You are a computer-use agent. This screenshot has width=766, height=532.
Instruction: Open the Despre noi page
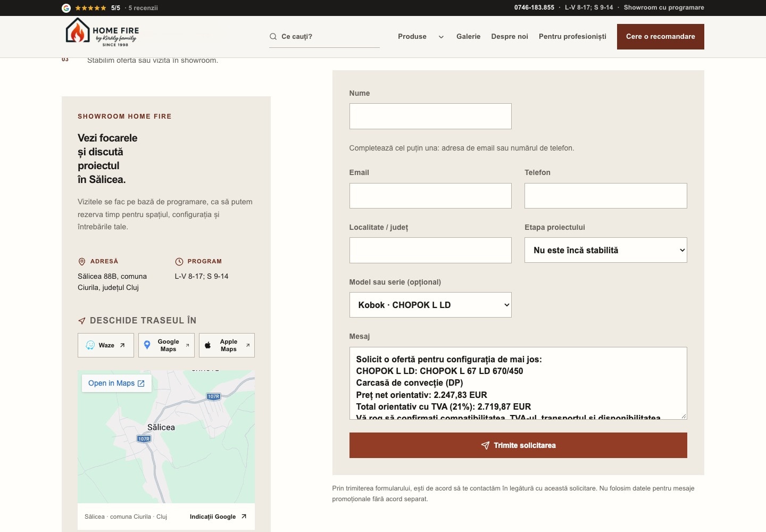pyautogui.click(x=510, y=37)
